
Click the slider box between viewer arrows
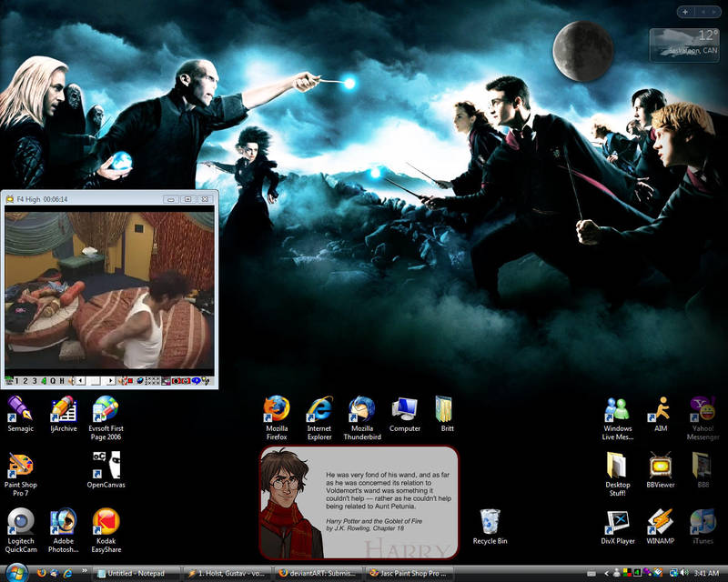(x=96, y=381)
